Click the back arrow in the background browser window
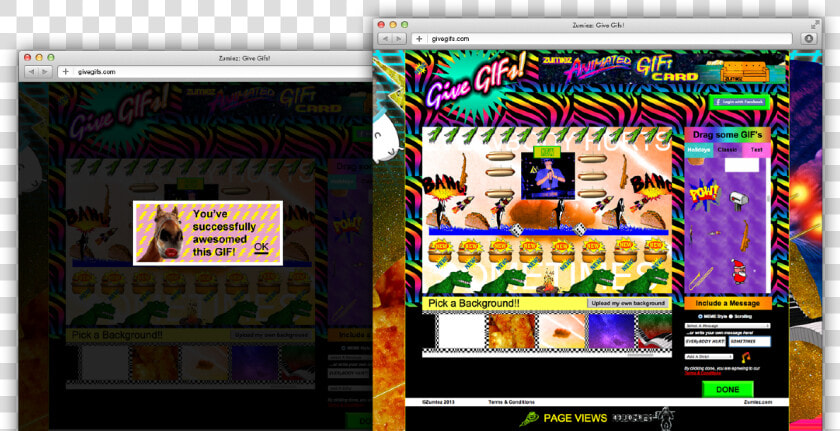This screenshot has width=840, height=431. pos(32,71)
